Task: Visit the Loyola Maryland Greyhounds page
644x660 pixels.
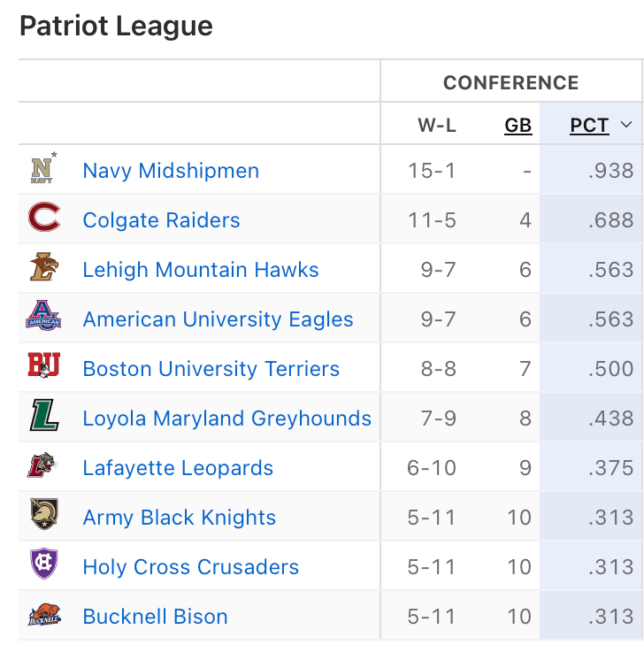Action: 227,418
